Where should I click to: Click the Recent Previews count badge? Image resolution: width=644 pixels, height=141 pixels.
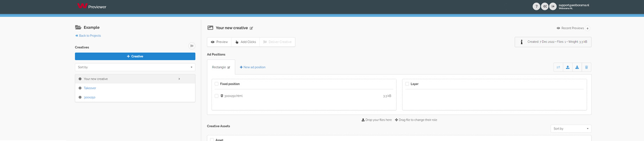tap(588, 28)
